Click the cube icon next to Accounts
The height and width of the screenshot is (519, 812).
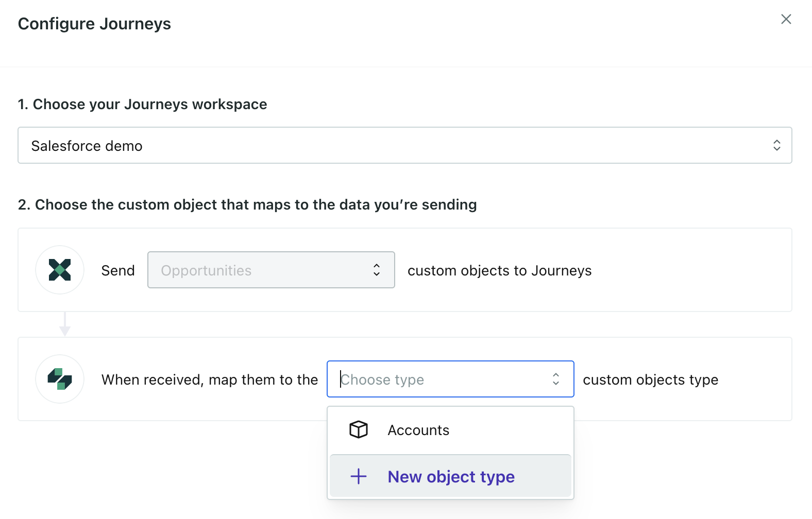pyautogui.click(x=359, y=429)
